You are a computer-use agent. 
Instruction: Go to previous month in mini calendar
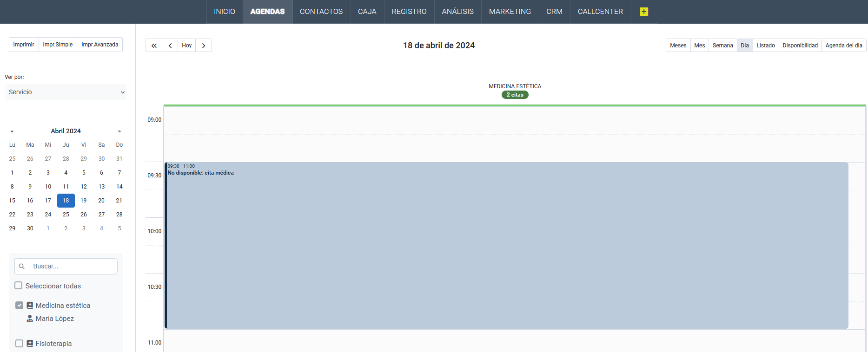(12, 131)
